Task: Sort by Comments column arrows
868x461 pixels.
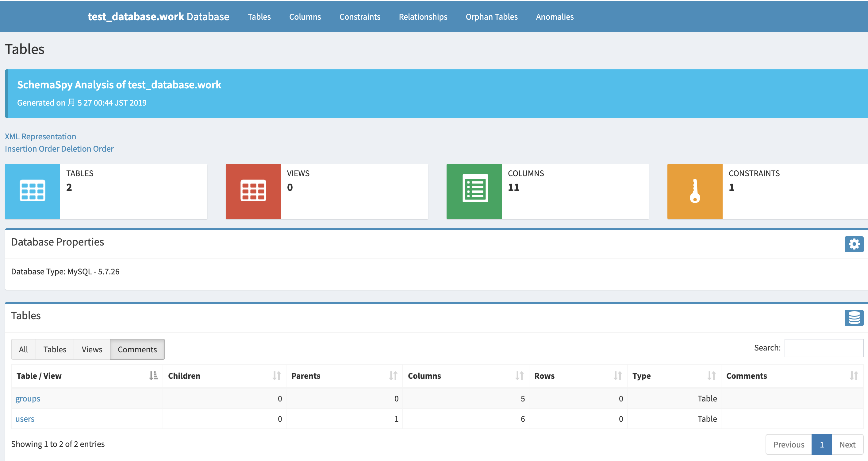Action: (854, 376)
